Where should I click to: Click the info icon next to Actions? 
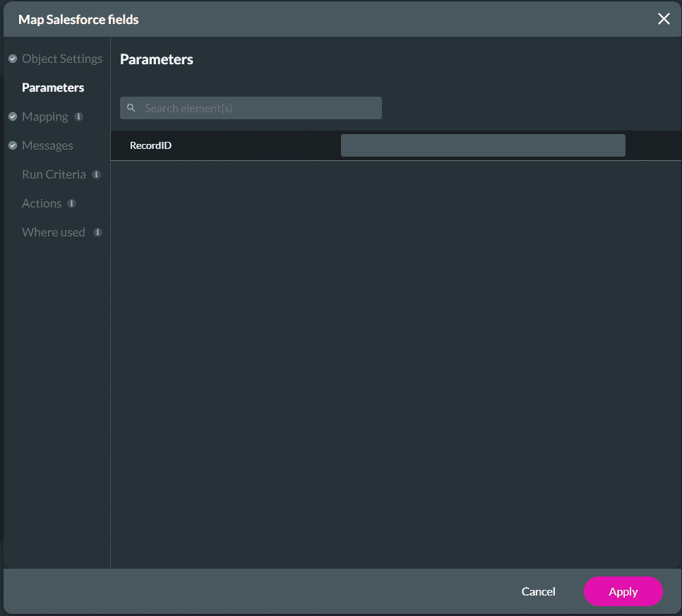click(72, 203)
